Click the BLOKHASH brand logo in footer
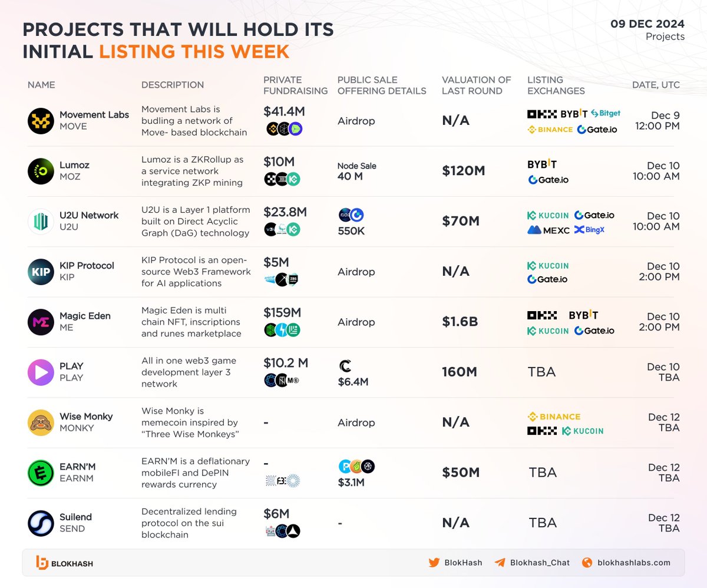The width and height of the screenshot is (707, 588). pos(64,563)
